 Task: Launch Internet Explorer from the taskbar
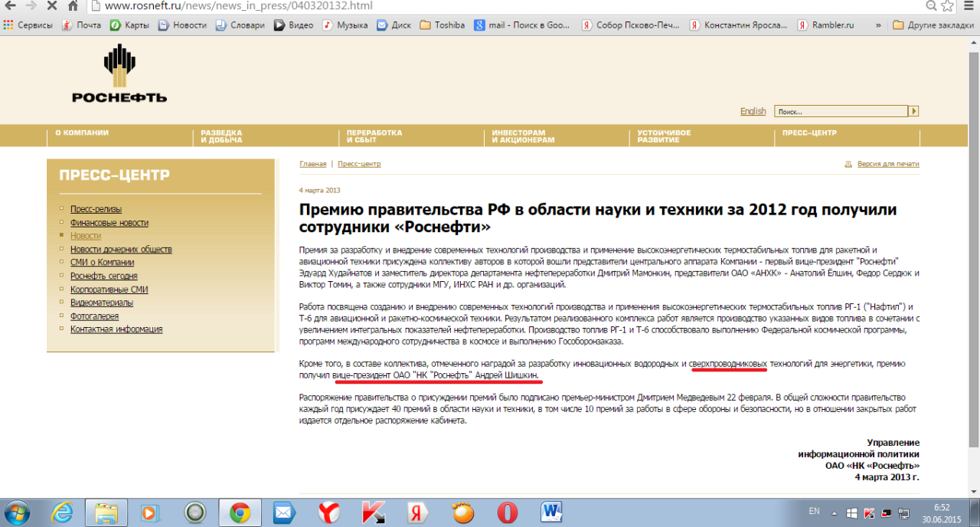[x=62, y=512]
